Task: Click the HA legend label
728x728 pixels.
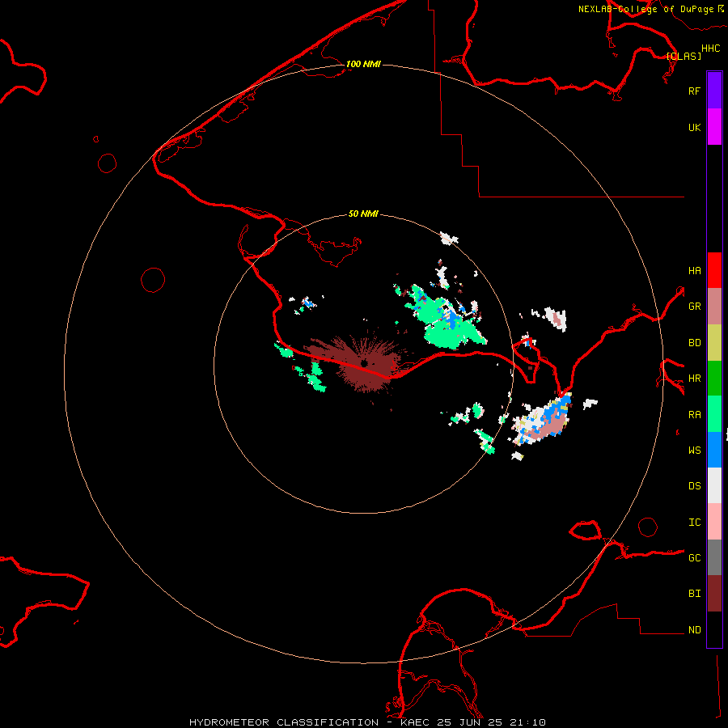Action: [x=694, y=270]
